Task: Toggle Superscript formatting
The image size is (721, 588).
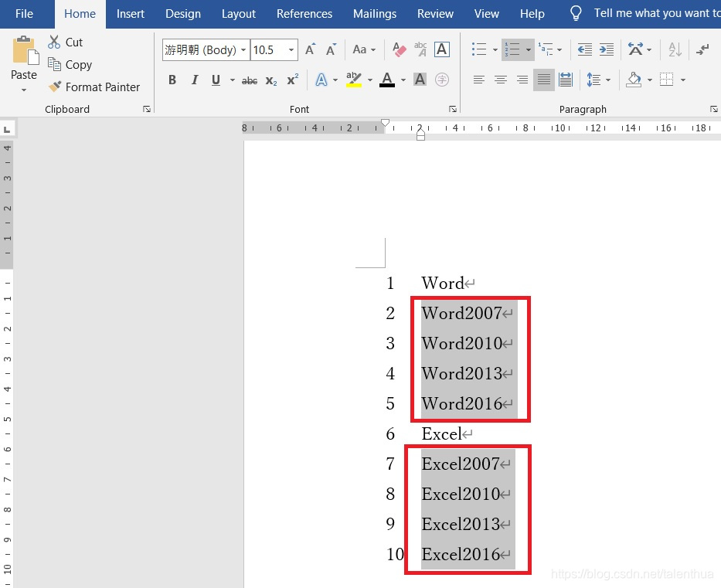Action: 293,80
